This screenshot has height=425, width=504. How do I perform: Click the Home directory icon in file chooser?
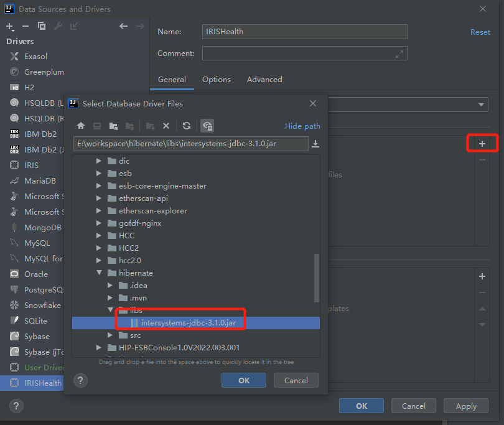click(x=81, y=126)
